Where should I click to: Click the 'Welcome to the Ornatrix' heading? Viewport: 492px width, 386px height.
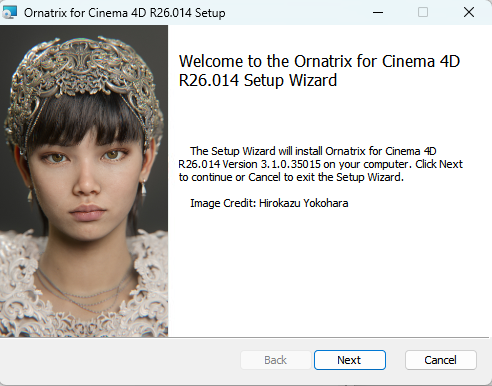319,71
